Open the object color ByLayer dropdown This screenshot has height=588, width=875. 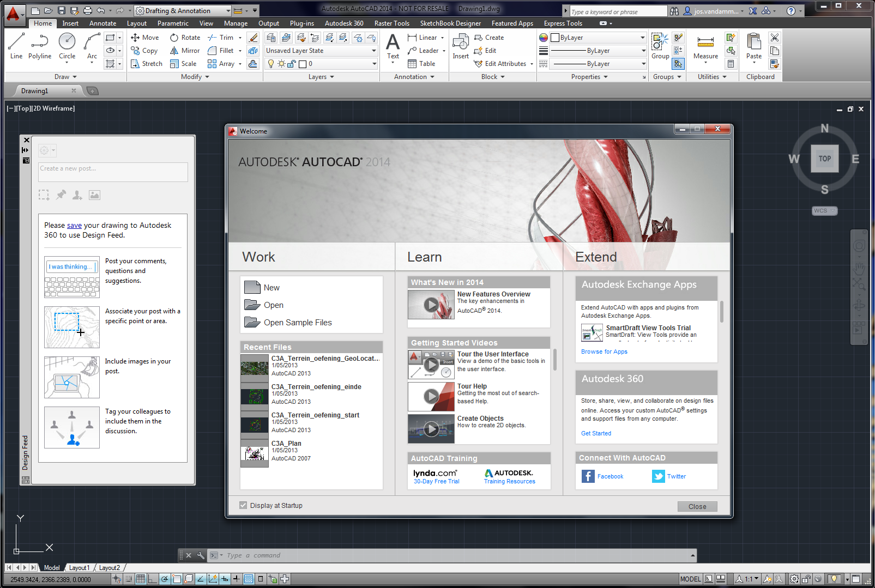point(599,38)
